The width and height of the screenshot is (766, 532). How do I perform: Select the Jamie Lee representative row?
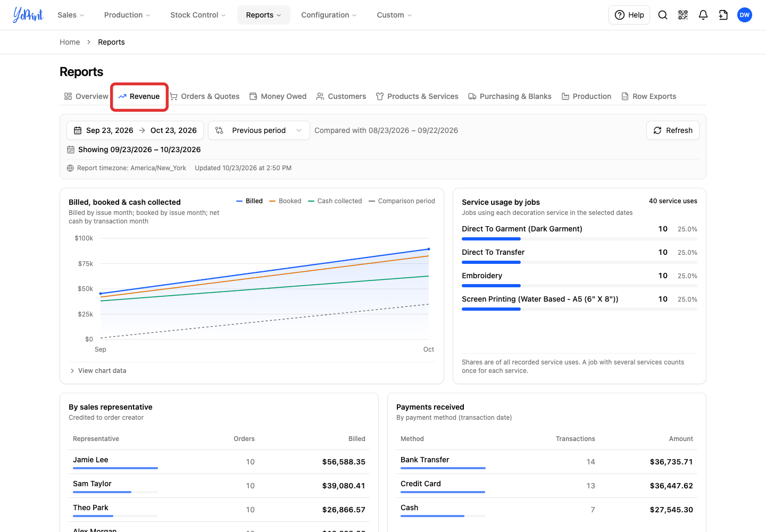219,462
